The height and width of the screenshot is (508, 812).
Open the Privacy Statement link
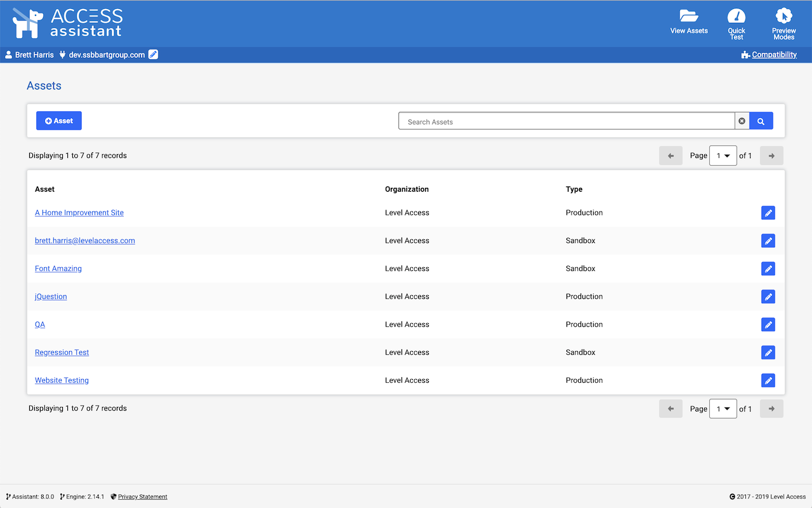(143, 497)
